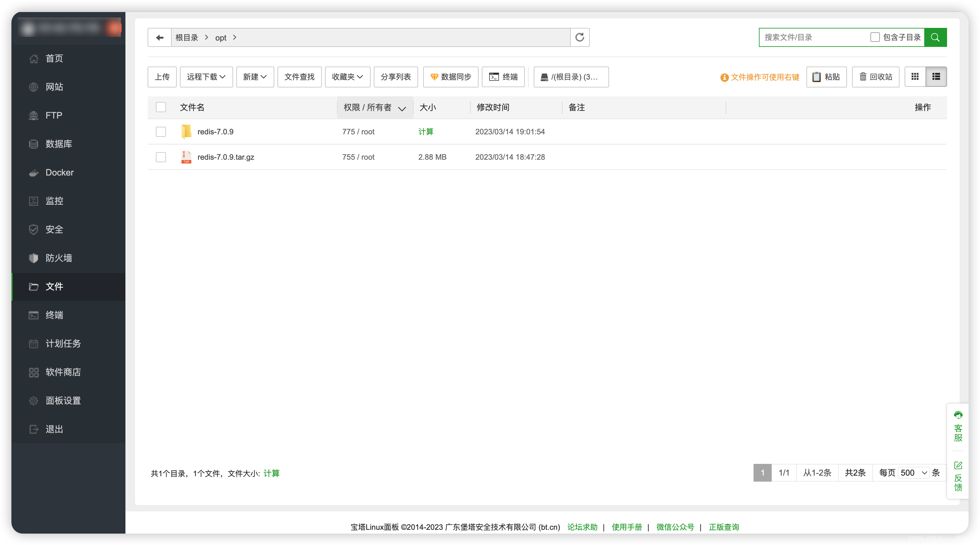
Task: Open the feedback (反馈) widget
Action: click(958, 477)
